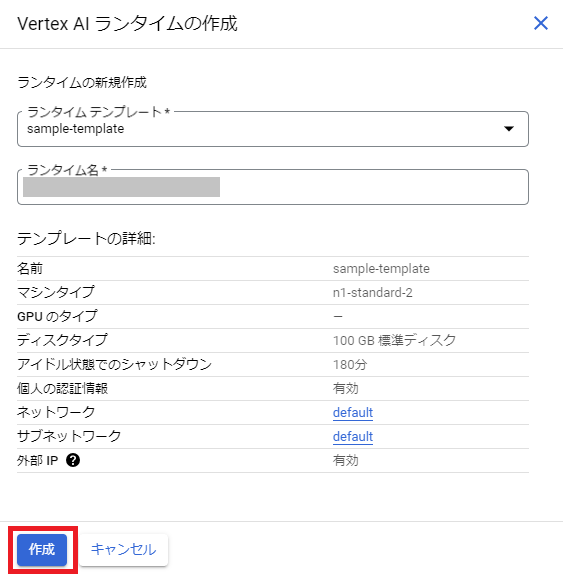
Task: Open the sample-template runtime template selector
Action: [273, 129]
